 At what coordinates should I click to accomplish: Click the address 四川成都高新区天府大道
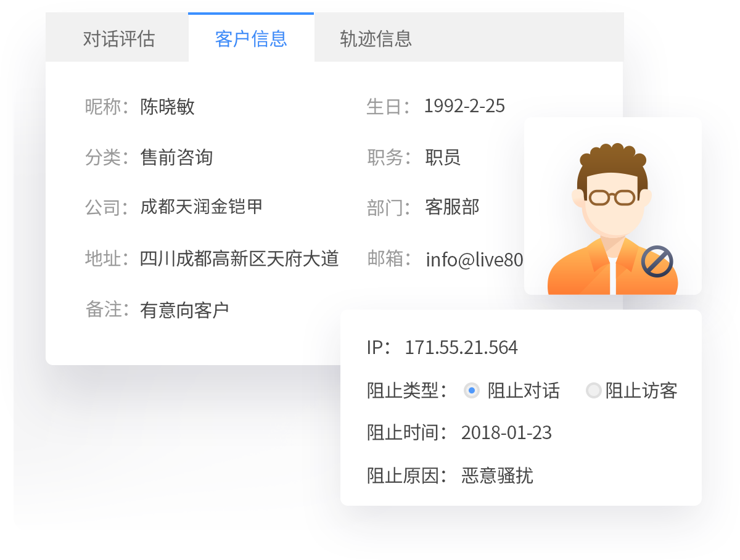point(238,260)
